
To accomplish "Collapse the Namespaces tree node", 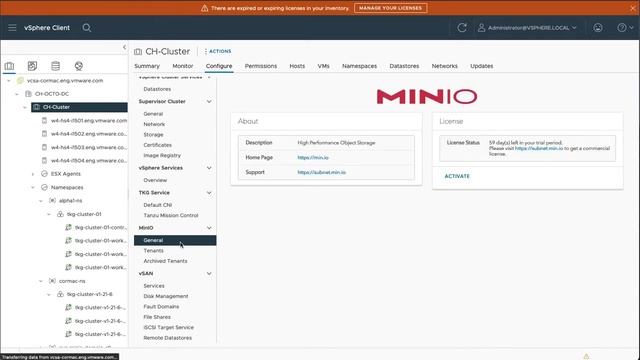I will (x=33, y=187).
